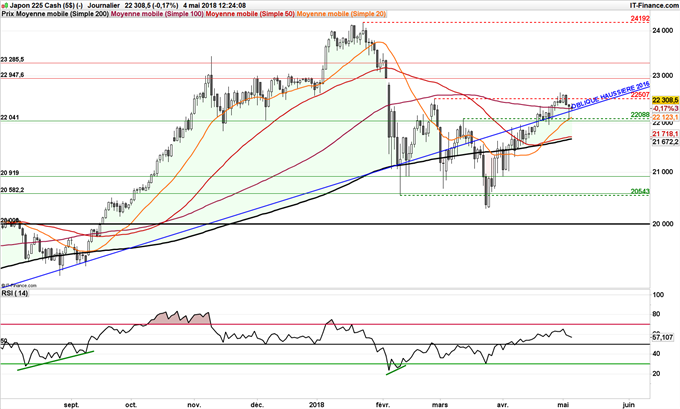
Task: Click the mars date axis label
Action: pyautogui.click(x=441, y=405)
